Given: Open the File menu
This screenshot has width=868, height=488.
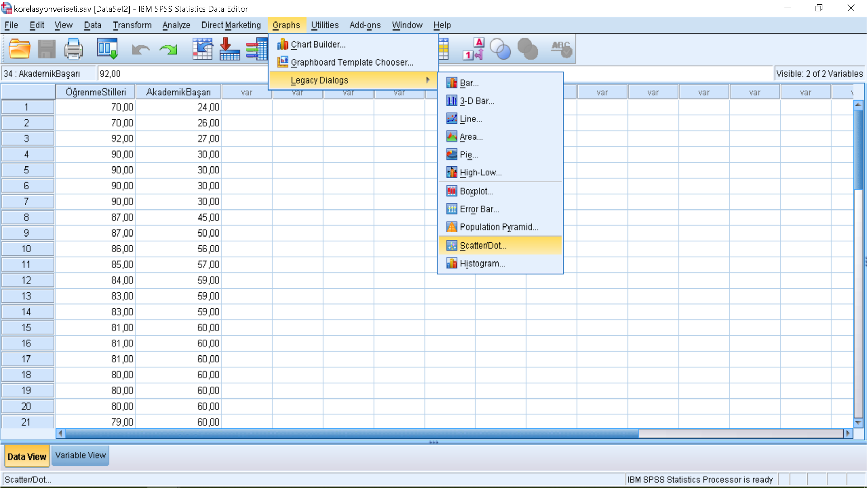Looking at the screenshot, I should click(x=11, y=25).
